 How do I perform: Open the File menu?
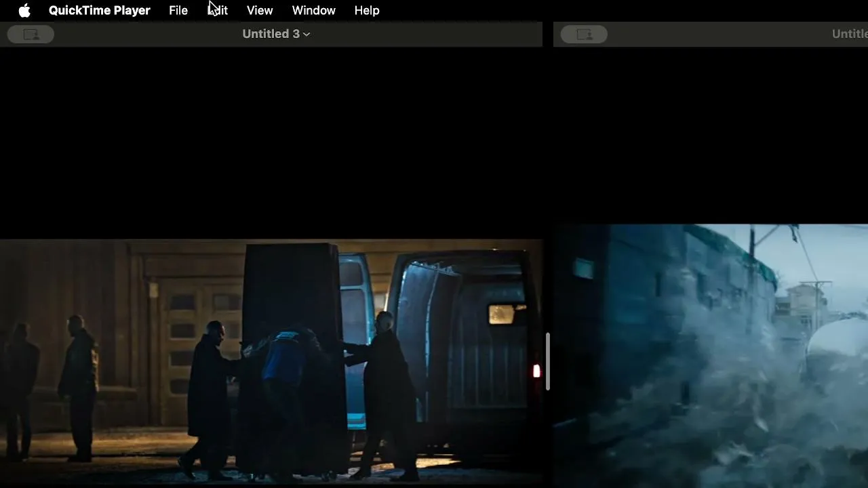178,11
